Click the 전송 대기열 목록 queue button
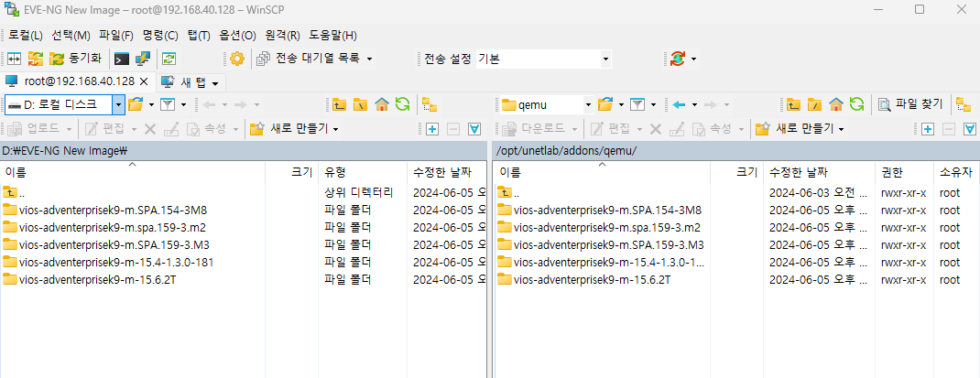This screenshot has height=378, width=980. click(309, 59)
